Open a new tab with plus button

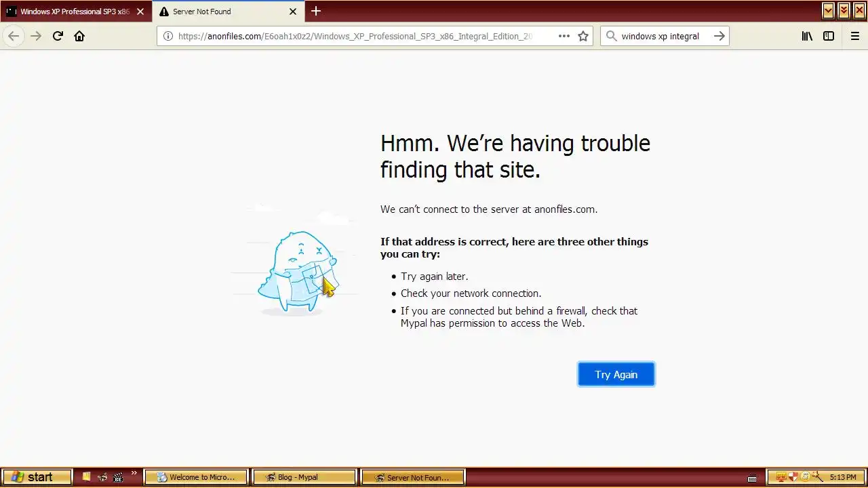click(316, 11)
